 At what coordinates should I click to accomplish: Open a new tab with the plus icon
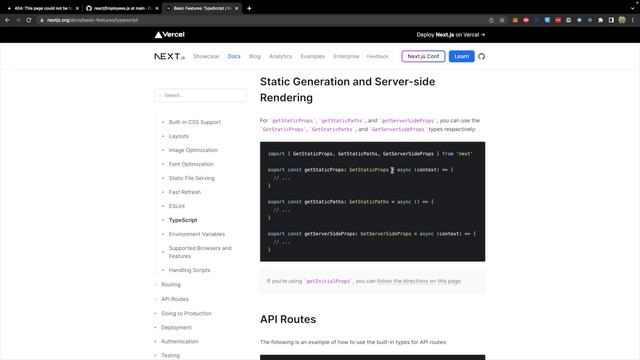[249, 8]
